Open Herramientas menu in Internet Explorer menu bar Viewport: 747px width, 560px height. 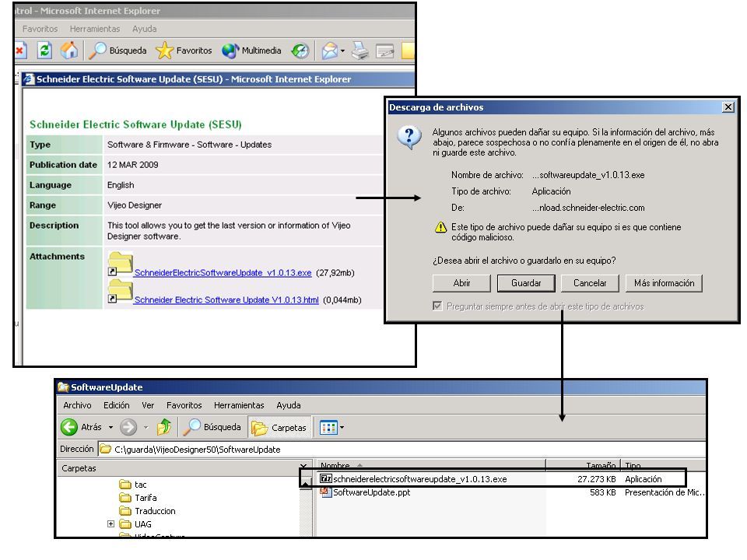[x=95, y=29]
